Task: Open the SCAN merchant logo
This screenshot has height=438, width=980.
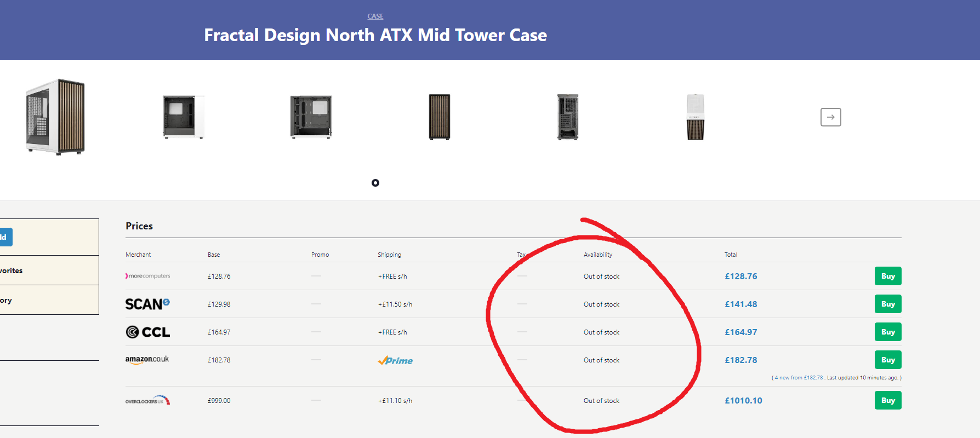Action: click(147, 304)
